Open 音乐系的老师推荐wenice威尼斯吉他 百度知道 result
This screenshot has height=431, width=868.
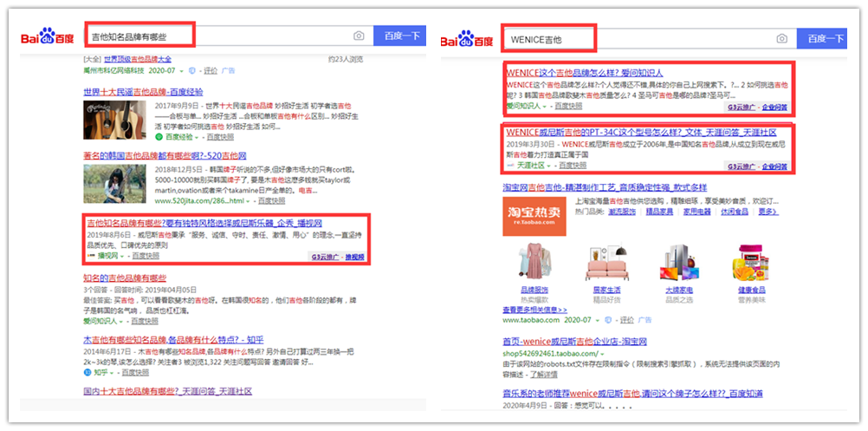[x=632, y=394]
